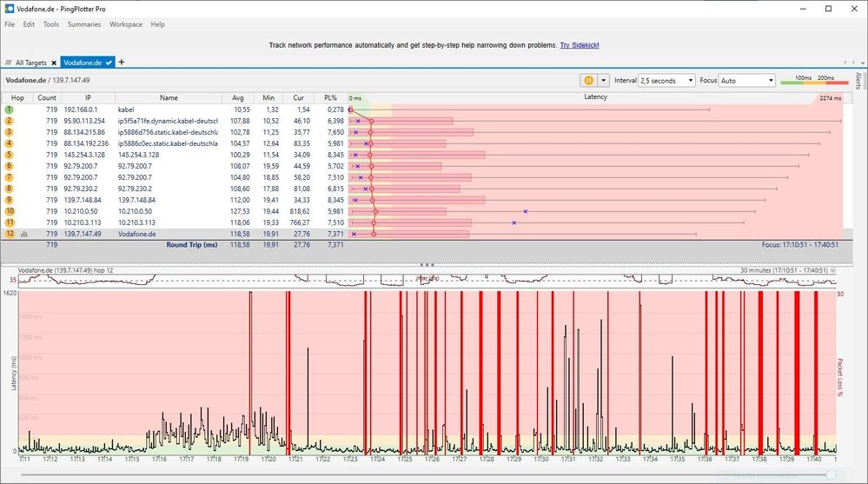Click the hop 9 orange number icon
868x484 pixels.
click(x=9, y=200)
